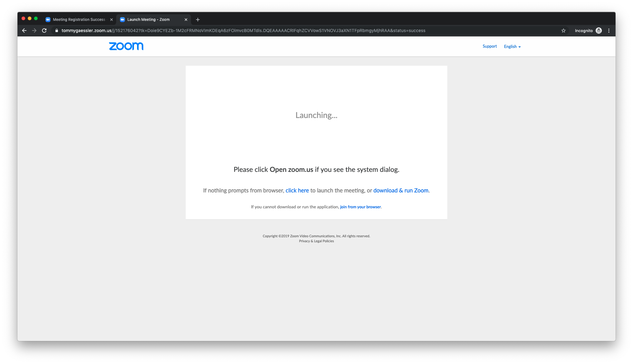Close the Launch Meeting tab
This screenshot has height=364, width=633.
pyautogui.click(x=186, y=20)
